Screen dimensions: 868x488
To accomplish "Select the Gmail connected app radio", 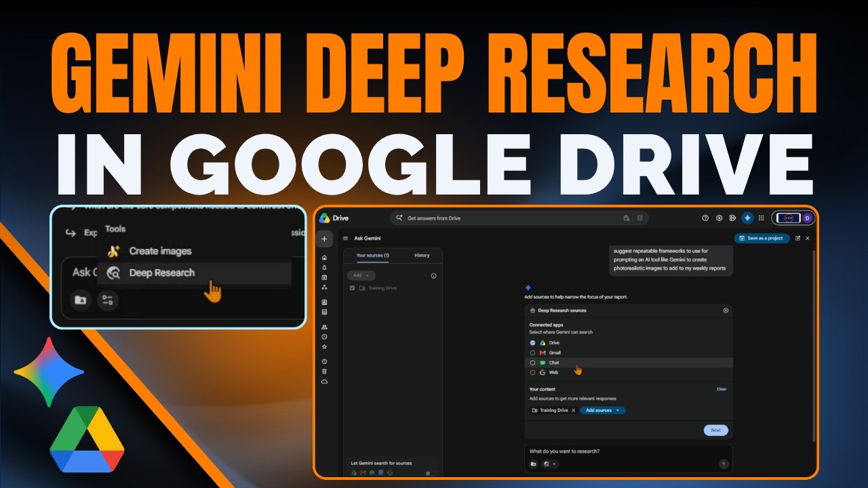I will [x=532, y=353].
